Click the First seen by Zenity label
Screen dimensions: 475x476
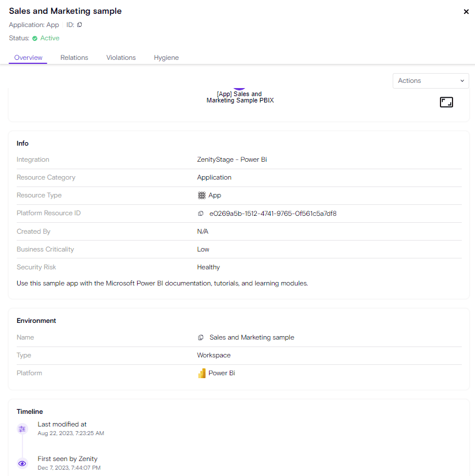tap(67, 459)
